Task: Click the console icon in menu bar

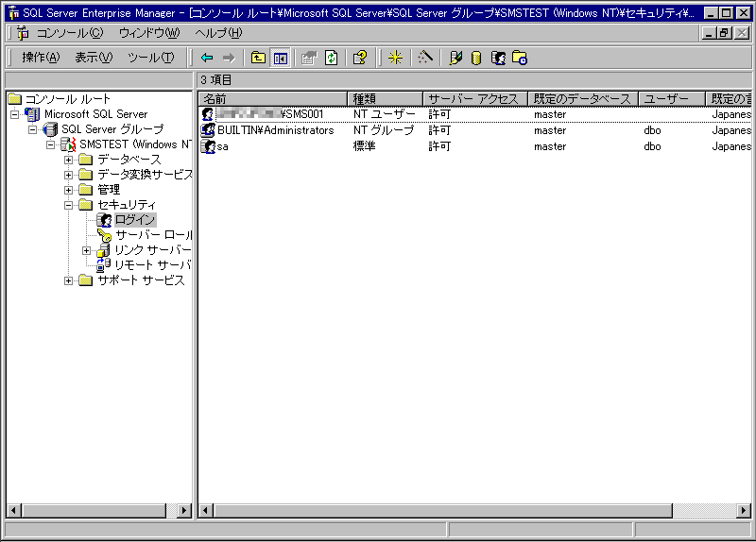Action: pyautogui.click(x=23, y=33)
